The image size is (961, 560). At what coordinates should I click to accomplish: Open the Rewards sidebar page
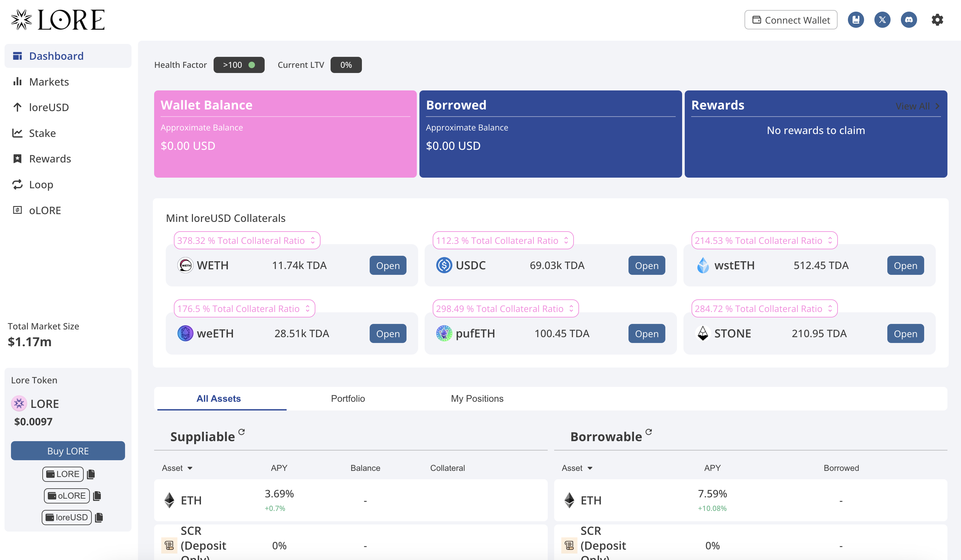coord(68,159)
